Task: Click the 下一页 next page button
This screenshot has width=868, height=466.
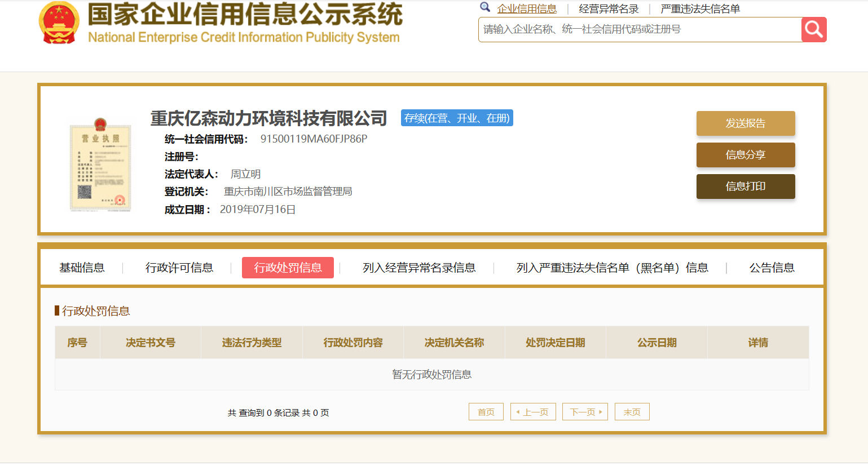Action: coord(585,412)
